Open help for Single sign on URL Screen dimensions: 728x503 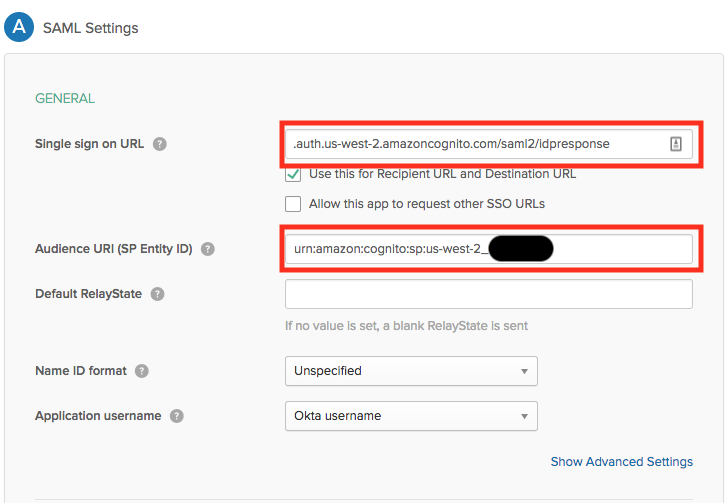tap(160, 144)
